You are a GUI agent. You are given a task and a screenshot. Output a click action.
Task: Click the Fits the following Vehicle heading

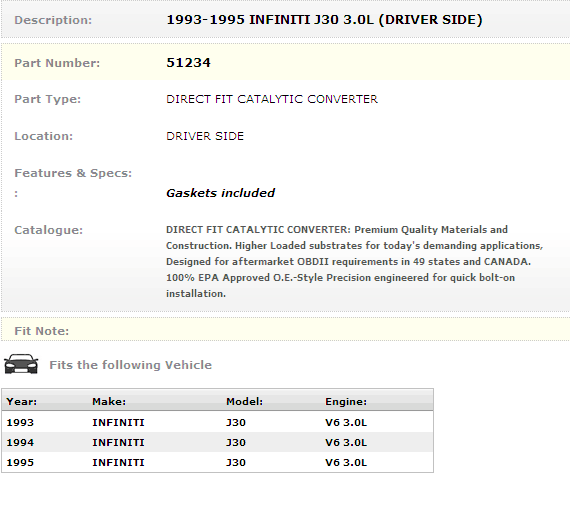(131, 365)
